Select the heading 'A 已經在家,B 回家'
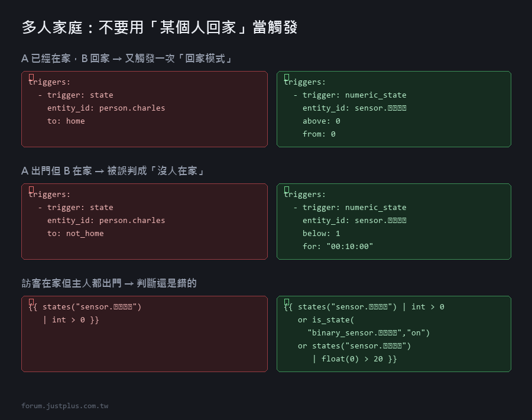Viewport: 532px width, 420px height. 127,59
